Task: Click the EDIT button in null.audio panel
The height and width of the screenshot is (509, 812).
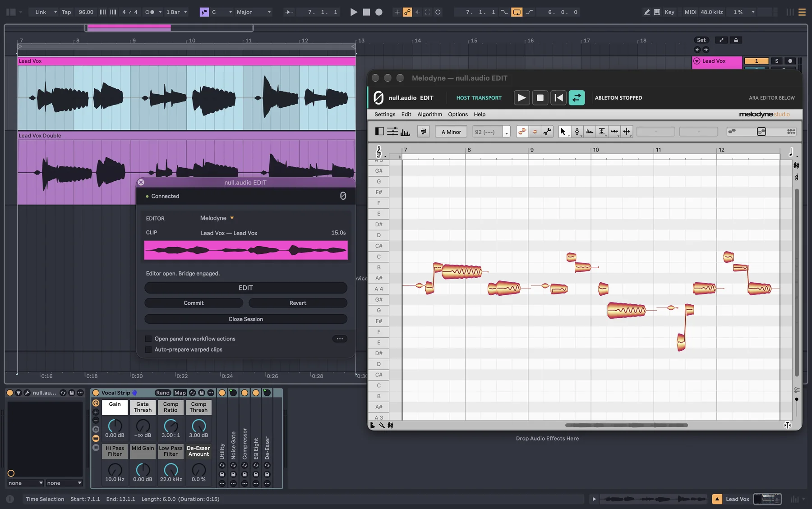Action: [246, 288]
